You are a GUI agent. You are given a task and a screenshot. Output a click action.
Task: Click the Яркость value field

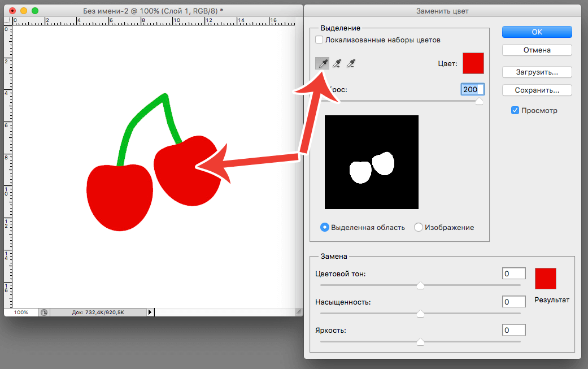pos(513,329)
